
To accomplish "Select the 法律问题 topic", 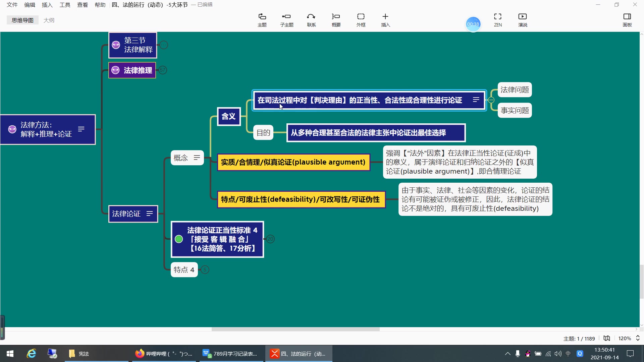I will click(x=515, y=90).
